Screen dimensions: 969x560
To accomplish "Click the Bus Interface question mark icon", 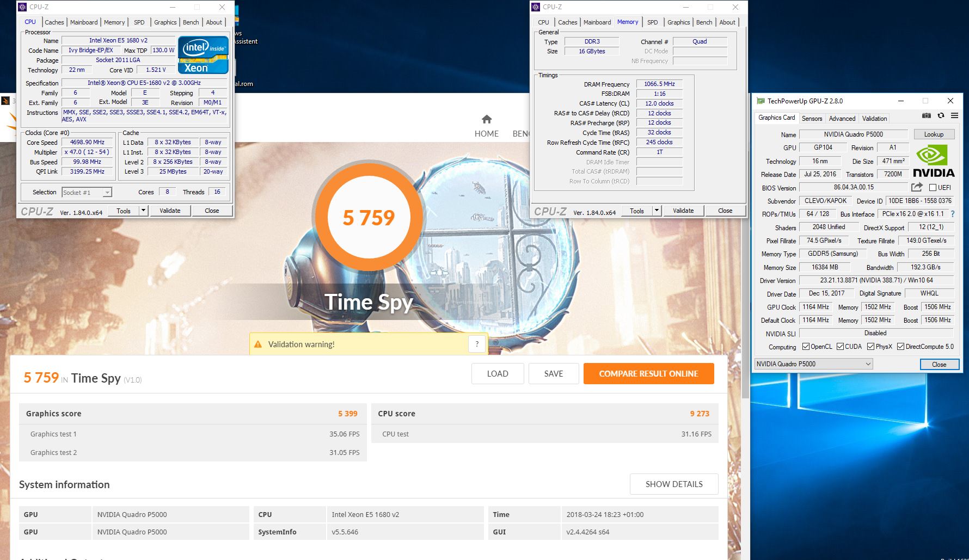I will pyautogui.click(x=953, y=214).
